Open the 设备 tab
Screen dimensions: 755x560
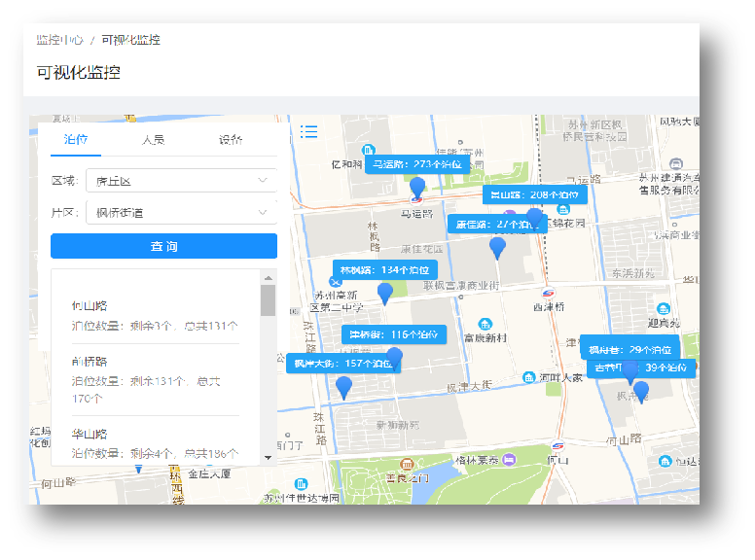point(231,139)
